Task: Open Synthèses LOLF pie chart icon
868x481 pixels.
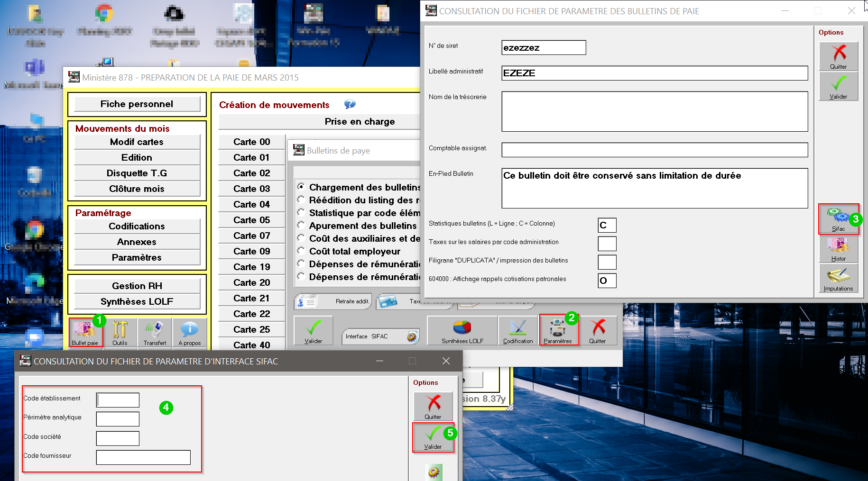Action: point(462,330)
